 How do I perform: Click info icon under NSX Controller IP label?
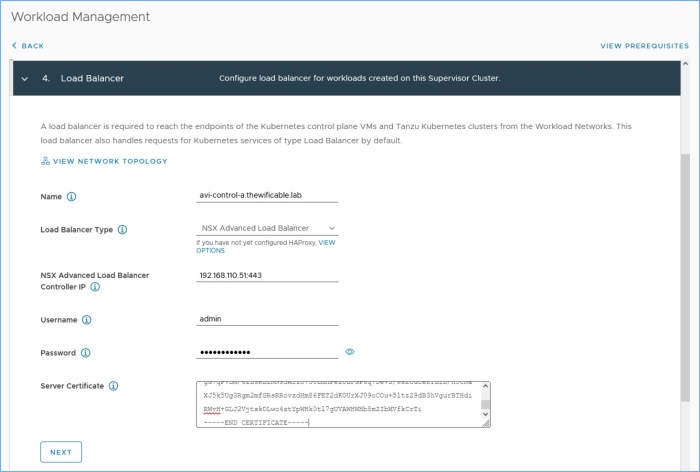point(95,287)
